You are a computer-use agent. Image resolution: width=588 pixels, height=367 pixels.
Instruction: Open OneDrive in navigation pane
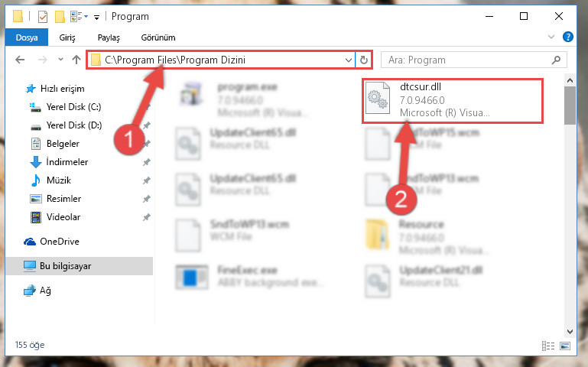click(x=60, y=242)
